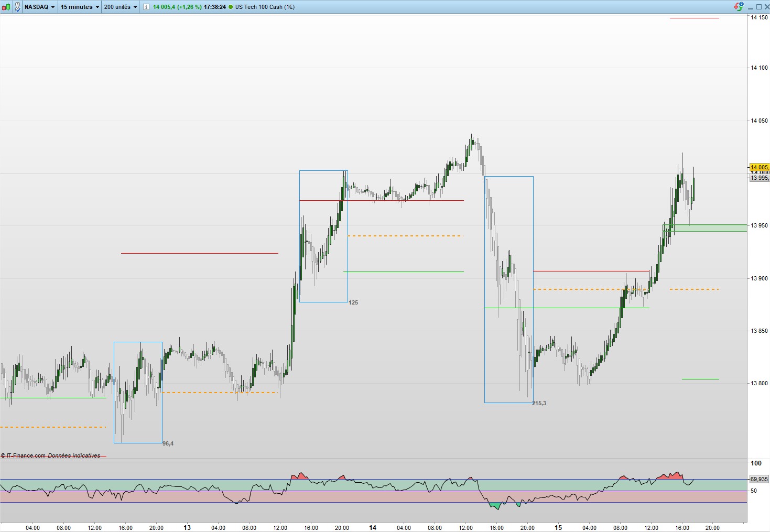This screenshot has width=770, height=532.
Task: Open the instrument info 'i' icon
Action: [146, 7]
